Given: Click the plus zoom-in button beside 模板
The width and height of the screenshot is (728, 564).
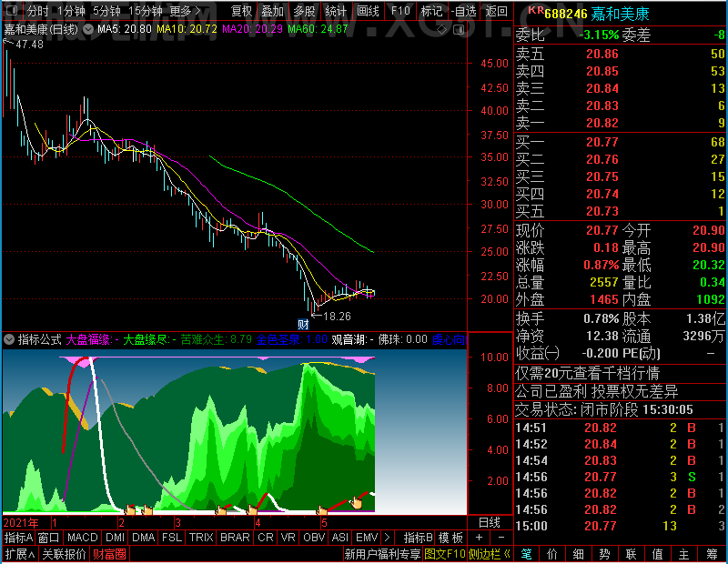Looking at the screenshot, I should tap(480, 538).
